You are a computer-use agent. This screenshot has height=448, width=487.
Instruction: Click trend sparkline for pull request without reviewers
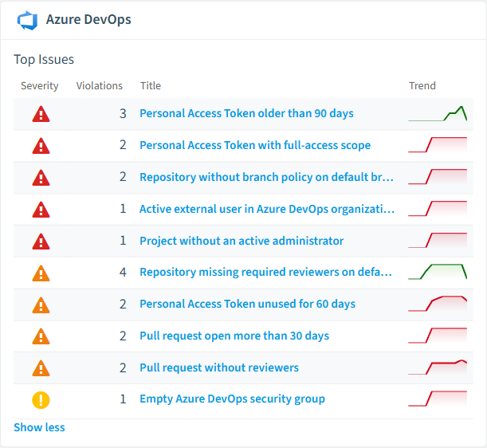click(x=438, y=367)
